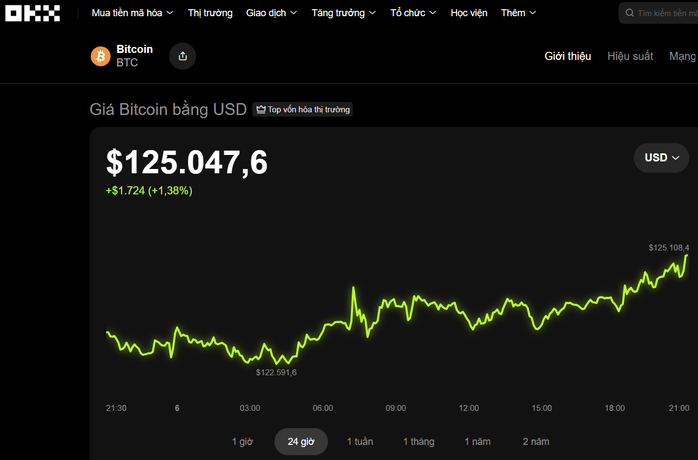This screenshot has width=698, height=460.
Task: Select the 24 giờ time range
Action: [301, 441]
